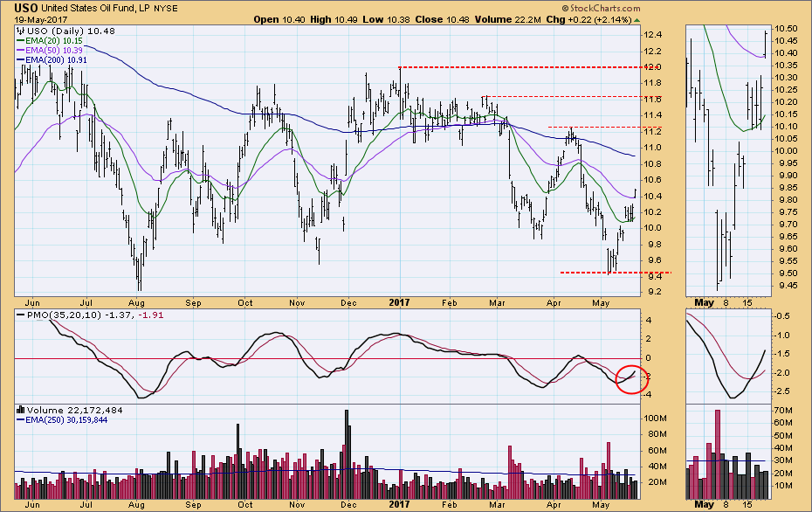Click the 70M label on zoomed volume axis
This screenshot has height=512, width=812.
[x=784, y=411]
